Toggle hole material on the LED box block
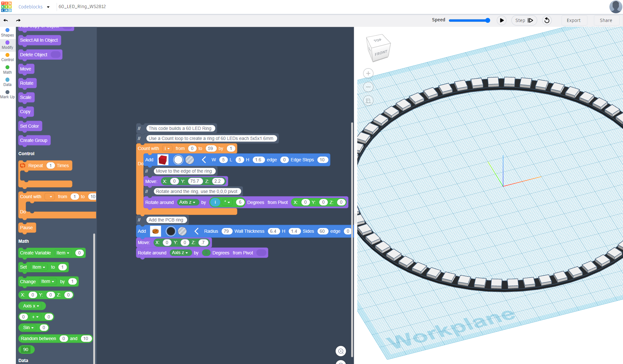The image size is (623, 364). point(190,160)
